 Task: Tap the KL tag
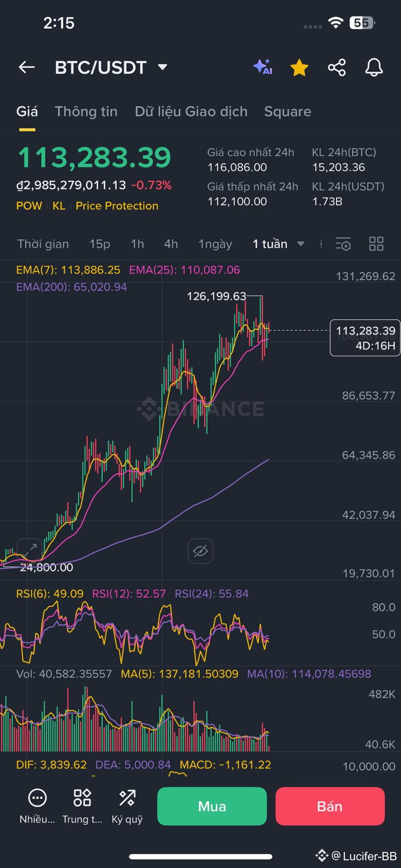59,206
